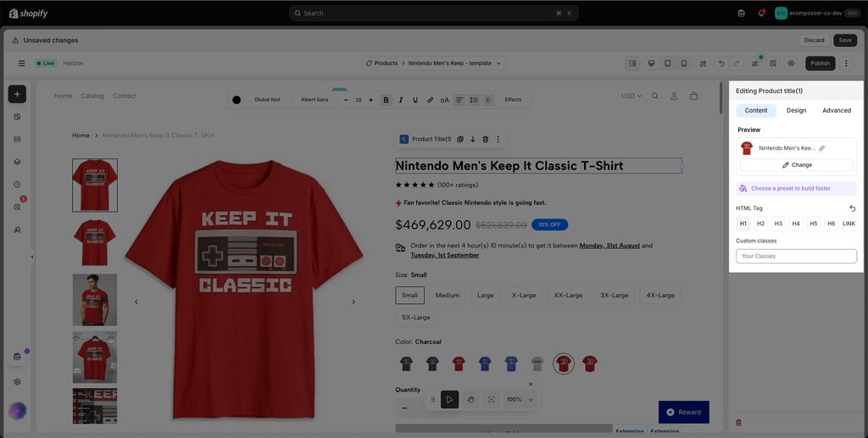The image size is (868, 438).
Task: Switch to the Advanced tab
Action: pyautogui.click(x=837, y=111)
